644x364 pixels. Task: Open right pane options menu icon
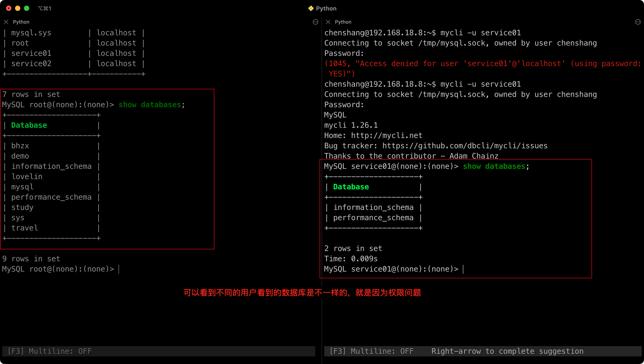coord(638,22)
